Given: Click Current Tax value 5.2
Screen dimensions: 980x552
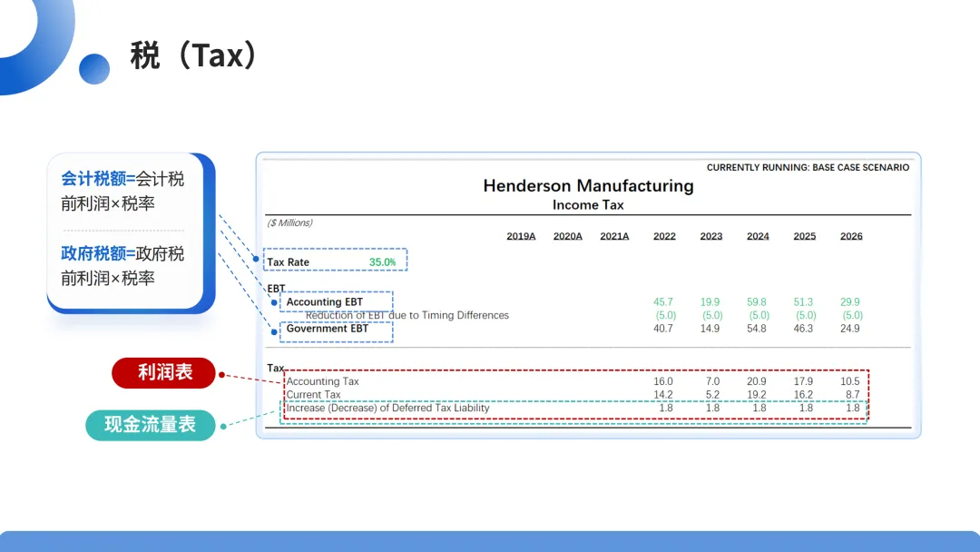Looking at the screenshot, I should tap(712, 394).
